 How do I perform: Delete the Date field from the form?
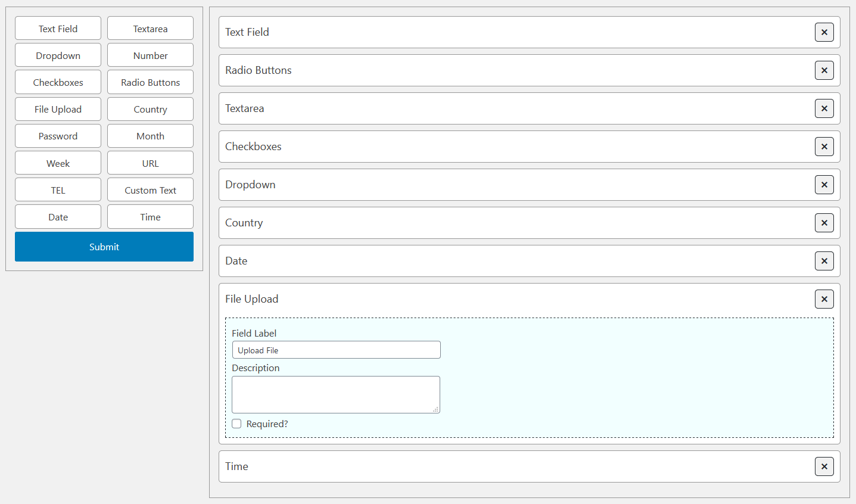(824, 261)
